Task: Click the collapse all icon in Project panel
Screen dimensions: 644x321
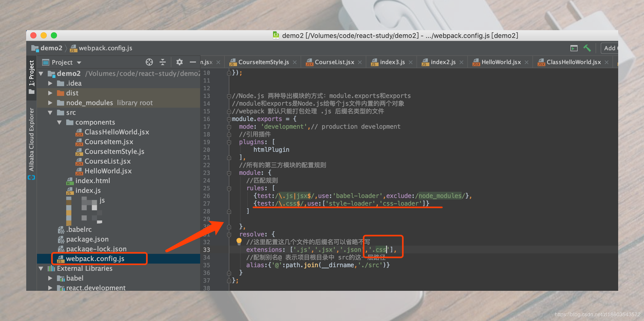Action: click(163, 62)
